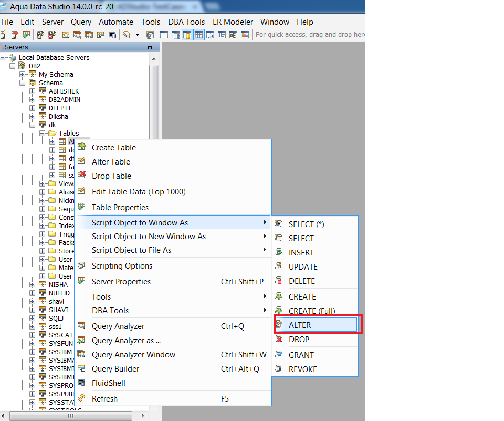Expand the DB2ADMIN schema node
This screenshot has width=504, height=421.
32,99
